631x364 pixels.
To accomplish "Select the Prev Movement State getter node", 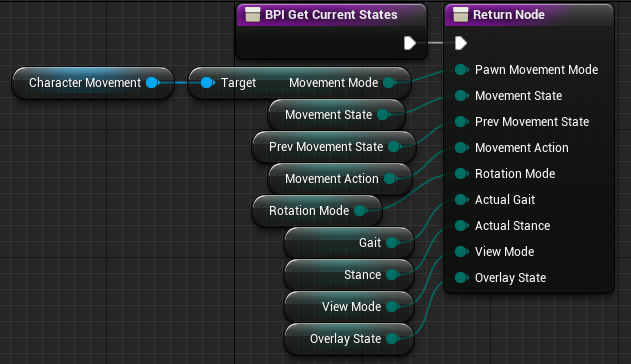I will pos(334,147).
